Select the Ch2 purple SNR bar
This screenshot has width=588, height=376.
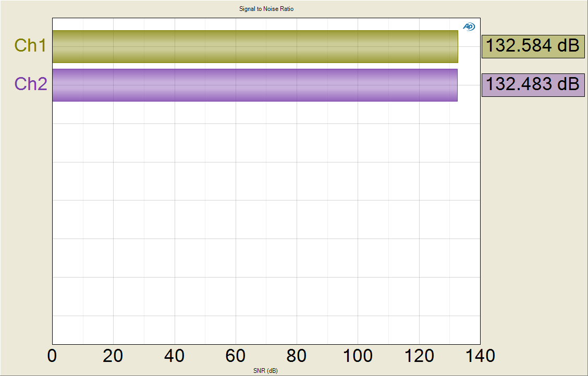point(255,85)
